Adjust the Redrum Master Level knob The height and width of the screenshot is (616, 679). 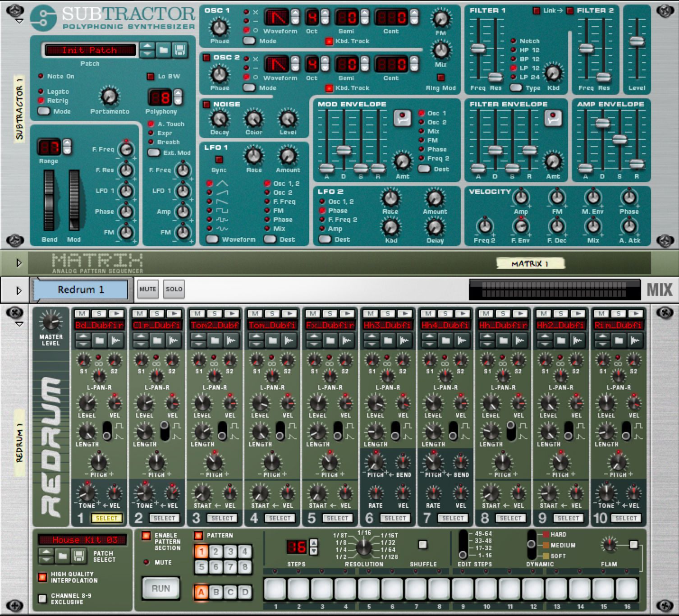click(x=50, y=322)
